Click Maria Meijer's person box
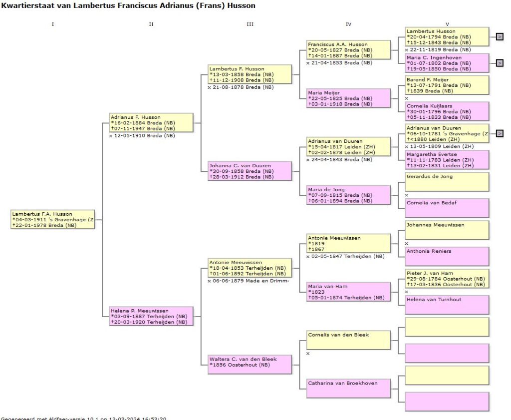This screenshot has height=420, width=511. pos(349,98)
